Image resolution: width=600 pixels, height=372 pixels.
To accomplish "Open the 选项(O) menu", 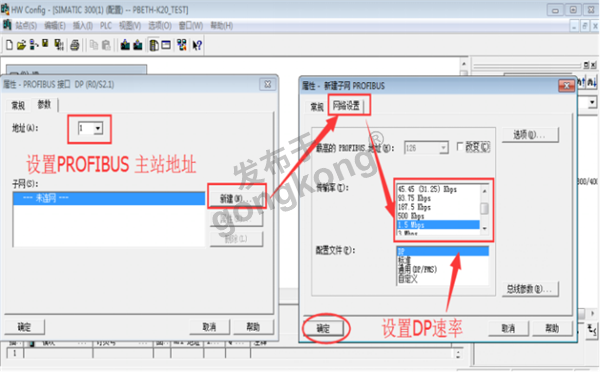I will (160, 26).
